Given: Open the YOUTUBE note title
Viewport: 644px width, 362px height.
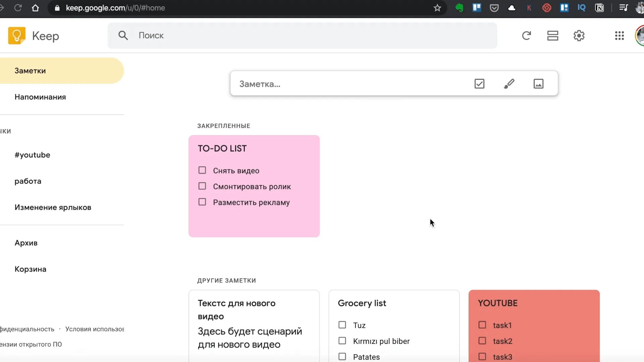Looking at the screenshot, I should 498,303.
